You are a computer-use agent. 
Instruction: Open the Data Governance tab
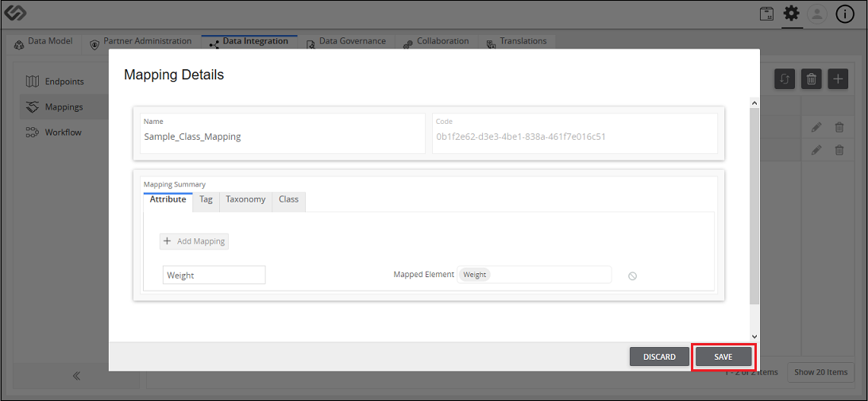point(345,41)
